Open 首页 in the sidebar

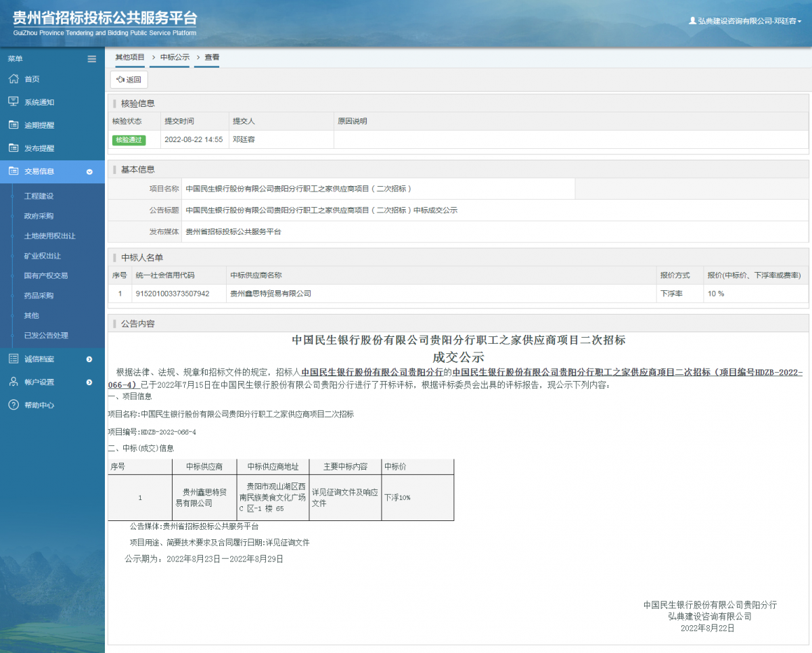tap(32, 79)
